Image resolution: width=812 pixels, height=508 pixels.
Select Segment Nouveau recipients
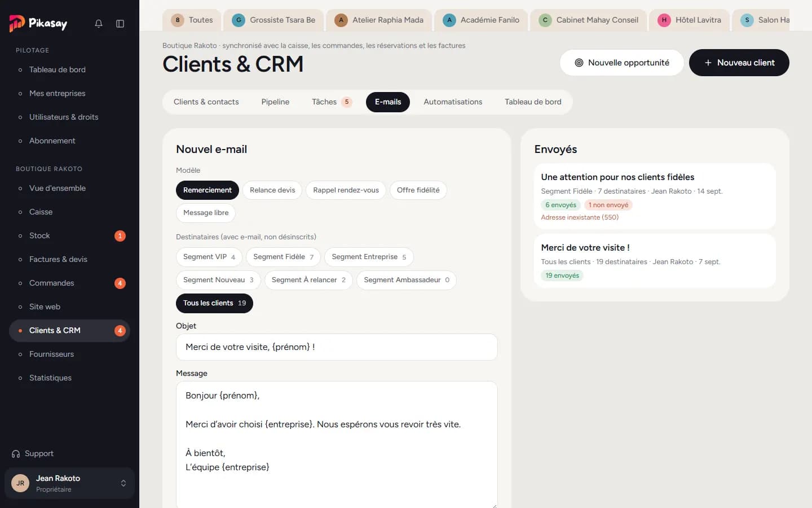point(218,280)
